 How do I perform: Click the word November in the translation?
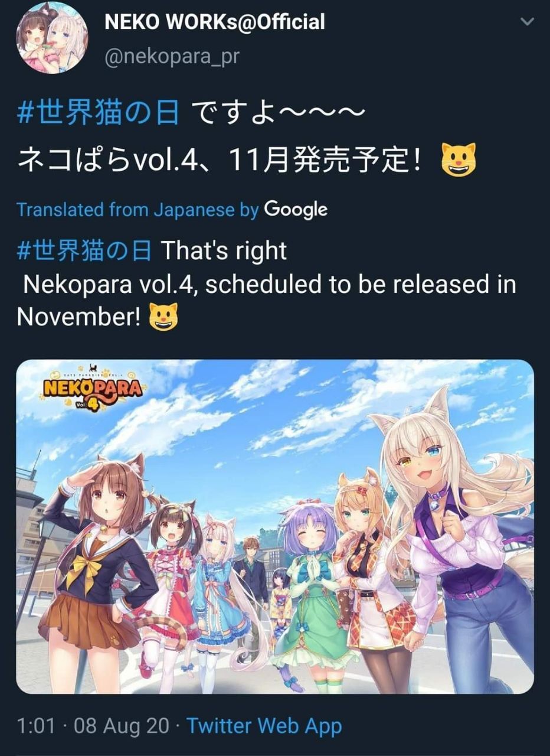[x=79, y=317]
